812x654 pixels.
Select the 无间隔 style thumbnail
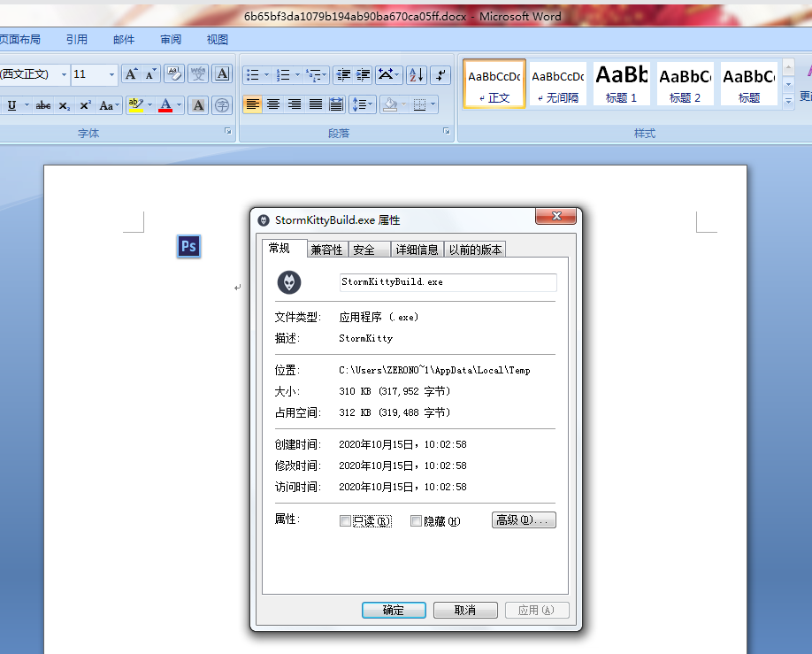(558, 84)
